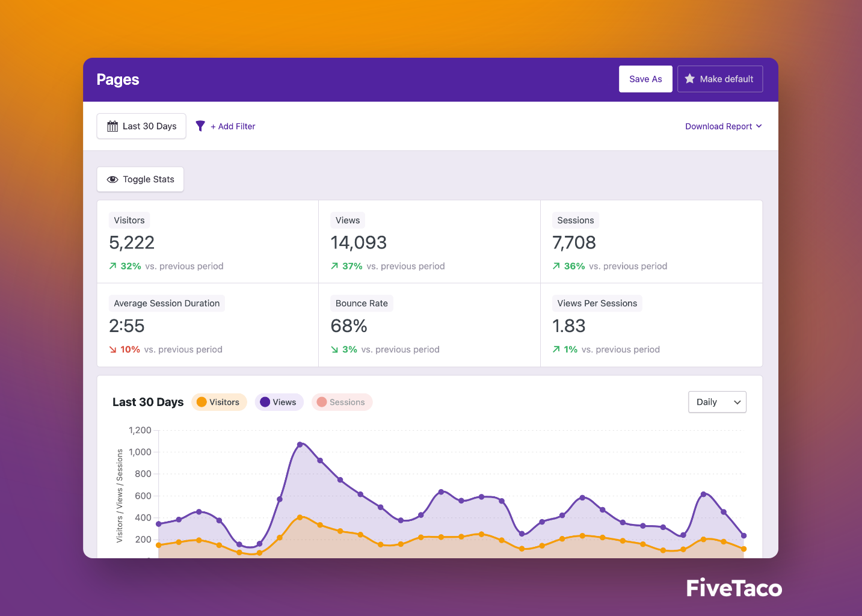862x616 pixels.
Task: Toggle the Views chart legend pill
Action: 279,402
